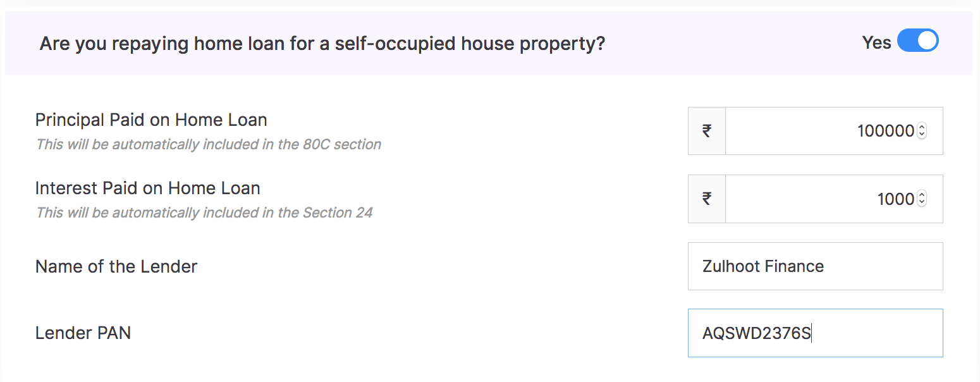
Task: Click the Lender PAN field showing AQSWD2376S
Action: pos(816,333)
